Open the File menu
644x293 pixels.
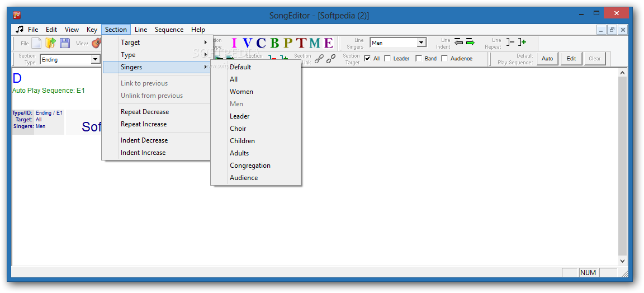point(33,30)
